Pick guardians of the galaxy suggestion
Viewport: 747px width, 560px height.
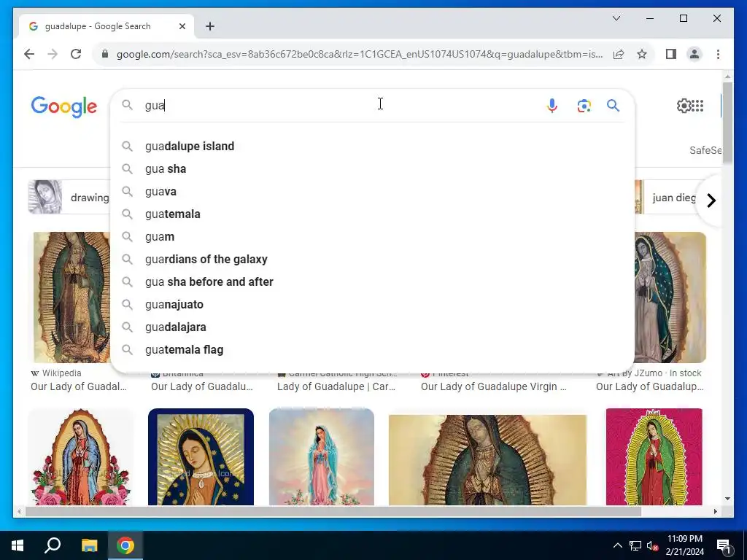(x=373, y=259)
